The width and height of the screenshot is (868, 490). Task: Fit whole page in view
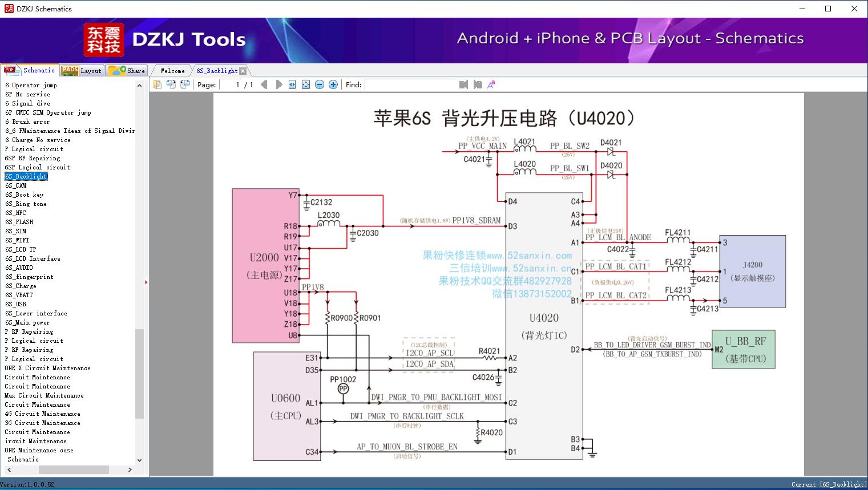coord(306,84)
